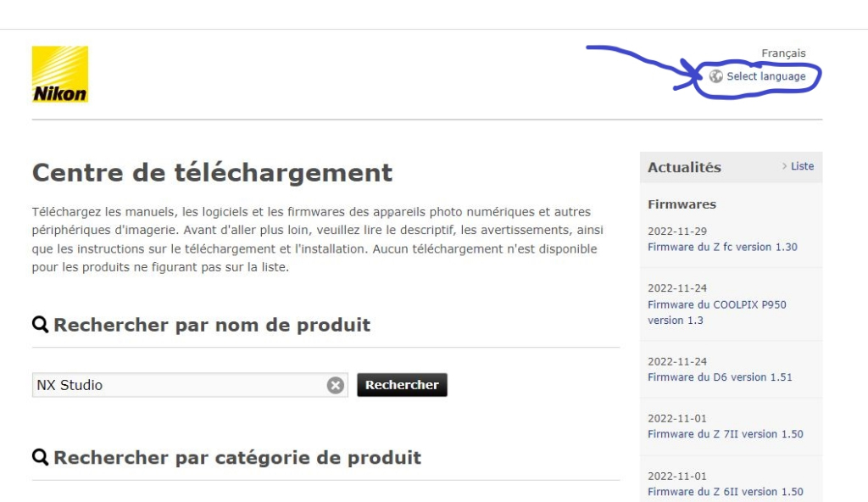Clear the NX Studio search text
The image size is (868, 502).
click(x=336, y=385)
